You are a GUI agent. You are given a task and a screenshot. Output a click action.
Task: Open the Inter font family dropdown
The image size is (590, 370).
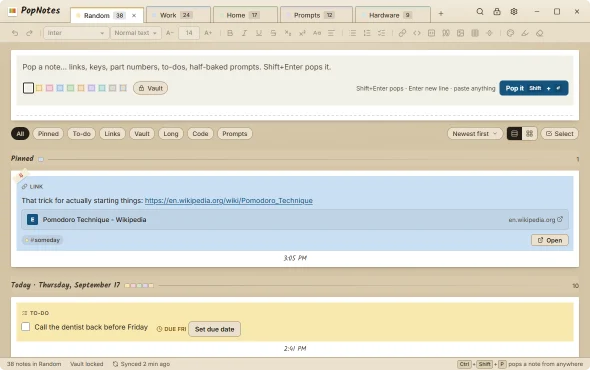click(x=76, y=33)
